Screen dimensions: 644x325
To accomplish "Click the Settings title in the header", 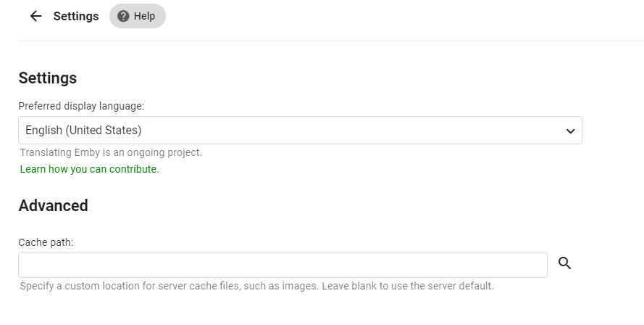I will pyautogui.click(x=76, y=16).
